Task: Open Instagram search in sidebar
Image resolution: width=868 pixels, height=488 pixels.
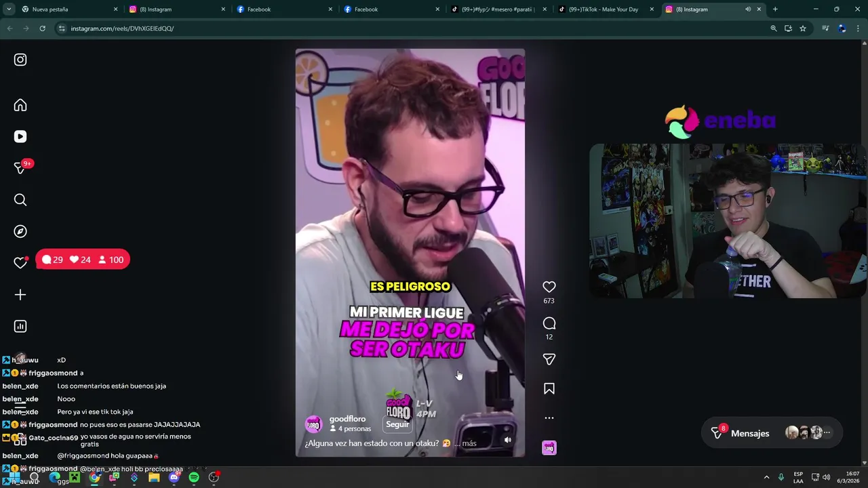Action: (x=20, y=200)
